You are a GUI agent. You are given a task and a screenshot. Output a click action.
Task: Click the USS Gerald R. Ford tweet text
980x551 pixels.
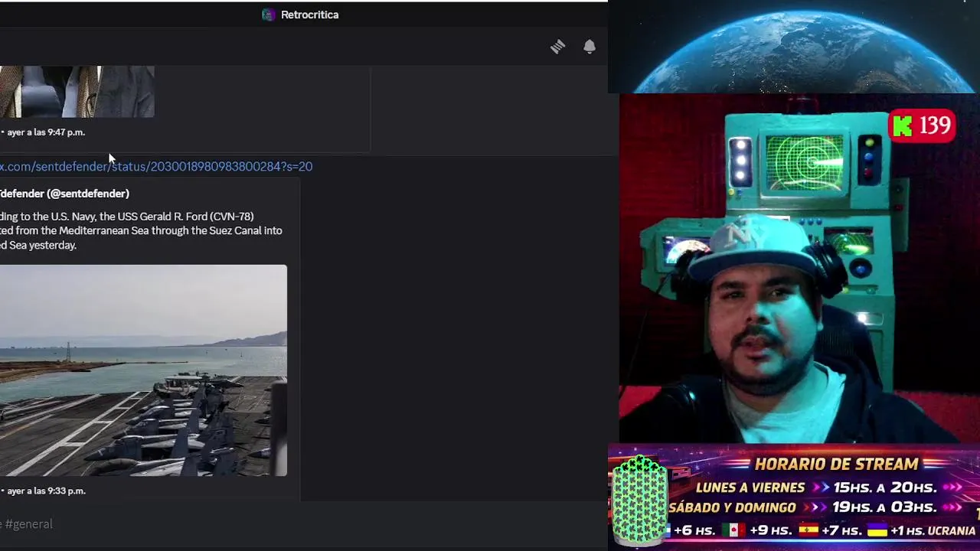141,231
